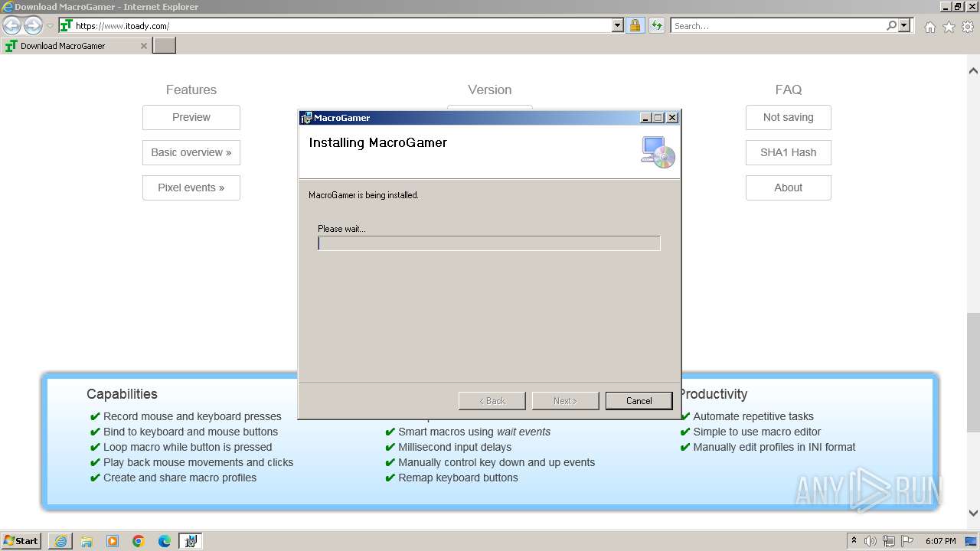Click the address bar URL field

[x=342, y=25]
